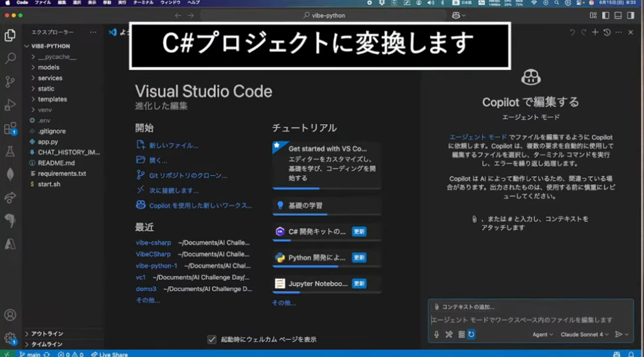This screenshot has width=644, height=357.
Task: Open the Testing flask view
Action: tap(10, 151)
